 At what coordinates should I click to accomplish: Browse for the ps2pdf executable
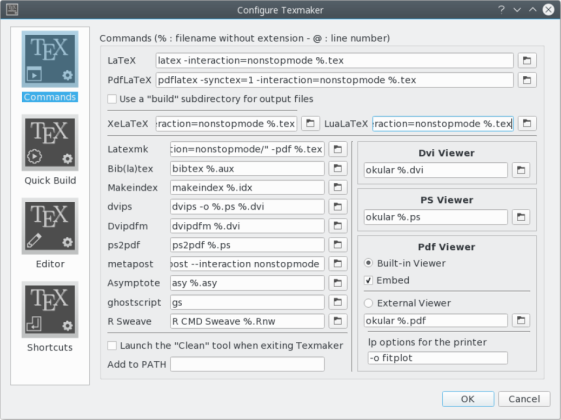[x=338, y=245]
